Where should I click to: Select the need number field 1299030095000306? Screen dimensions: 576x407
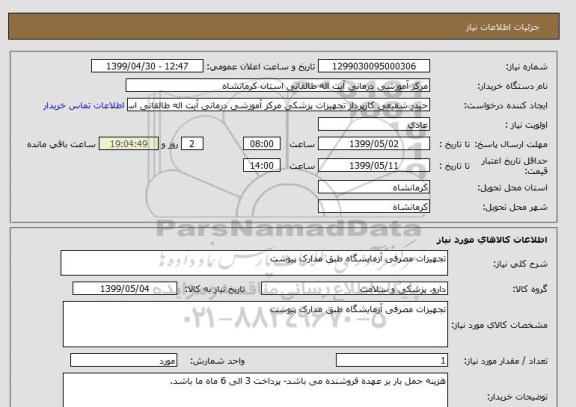coord(374,66)
